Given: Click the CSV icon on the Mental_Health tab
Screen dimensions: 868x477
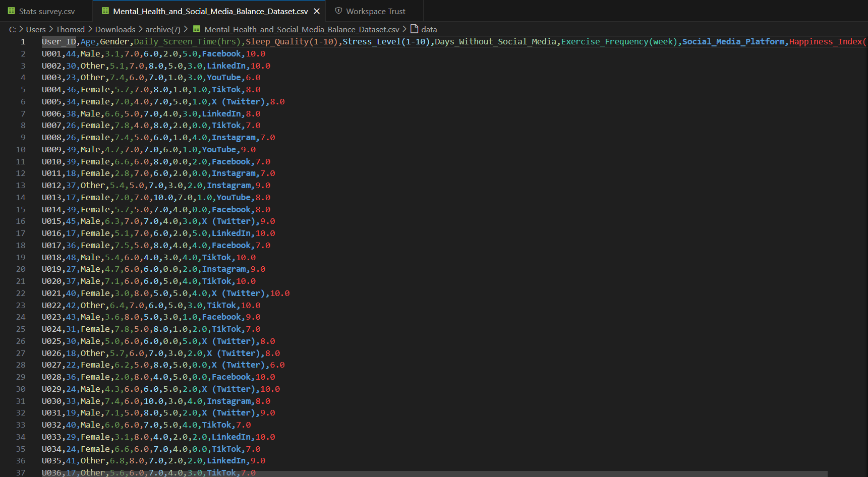Looking at the screenshot, I should (105, 11).
